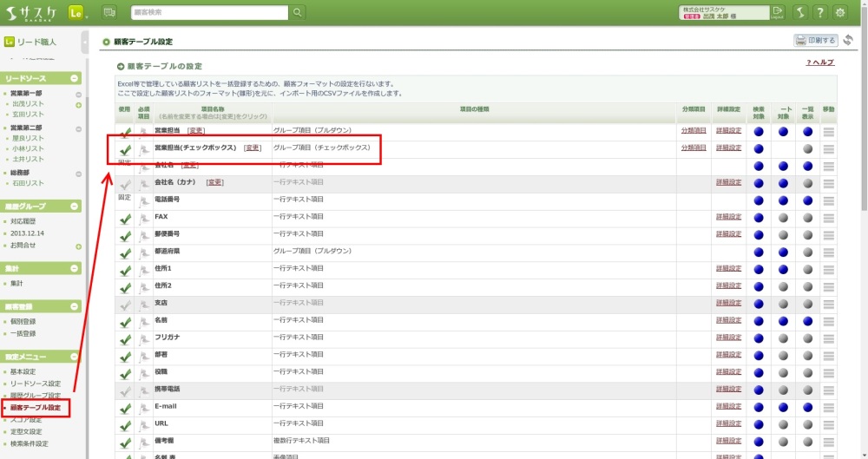Collapse the リードソース sidebar section
The width and height of the screenshot is (868, 459).
[76, 78]
